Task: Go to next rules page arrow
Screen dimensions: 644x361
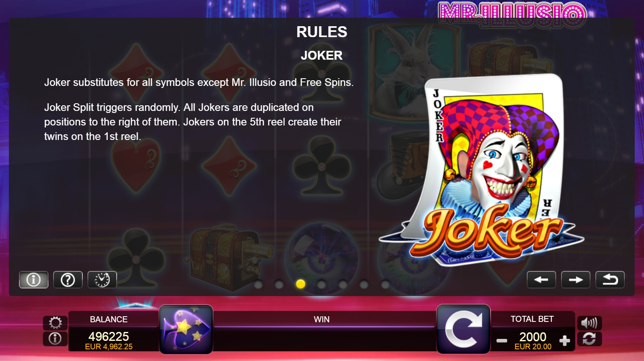Action: (576, 280)
